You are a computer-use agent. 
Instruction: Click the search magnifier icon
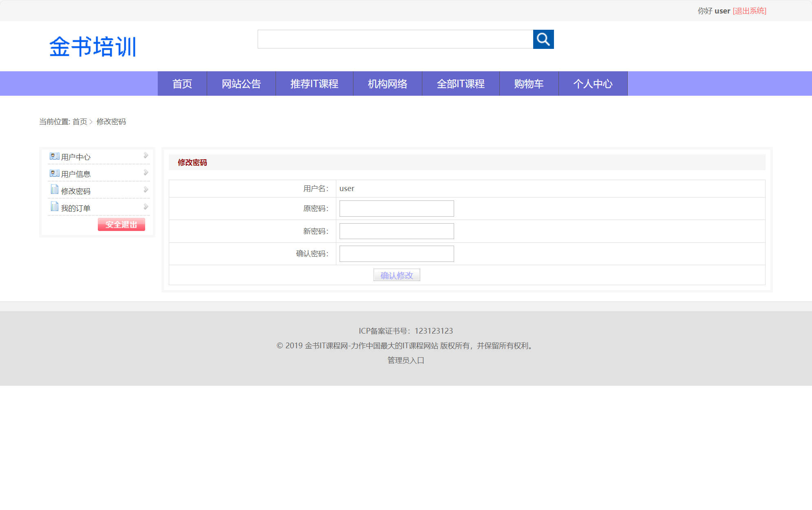(x=544, y=40)
